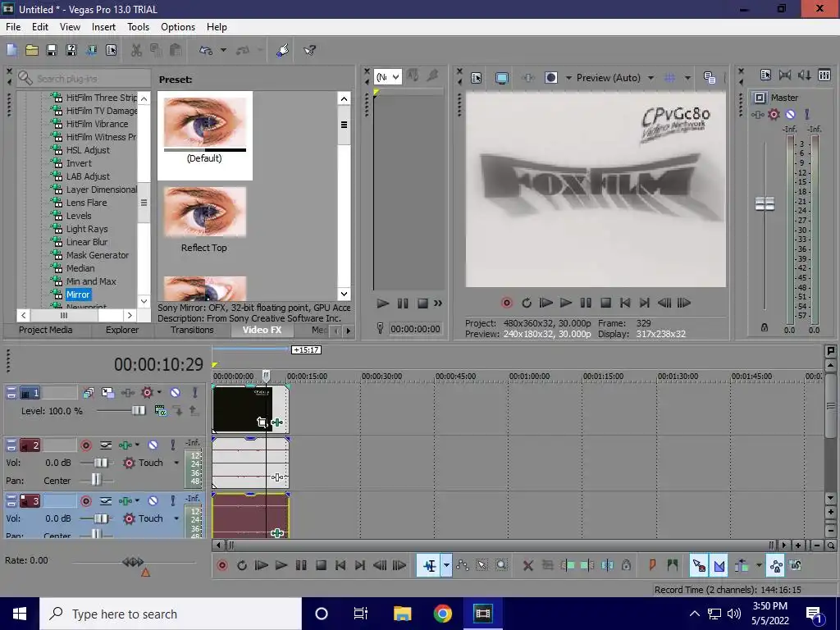Play the preview from start
Image resolution: width=840 pixels, height=630 pixels.
[546, 303]
